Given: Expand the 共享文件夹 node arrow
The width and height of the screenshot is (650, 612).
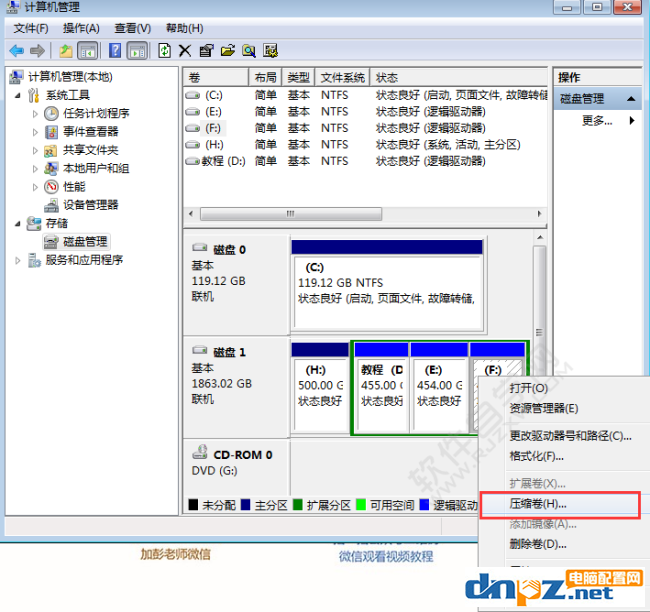Looking at the screenshot, I should pyautogui.click(x=35, y=150).
